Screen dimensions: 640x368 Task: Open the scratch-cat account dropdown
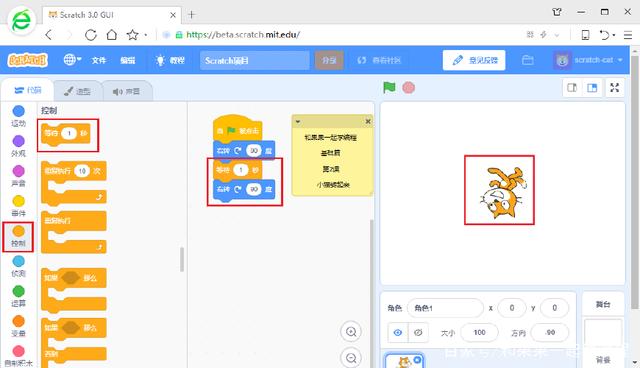click(588, 60)
